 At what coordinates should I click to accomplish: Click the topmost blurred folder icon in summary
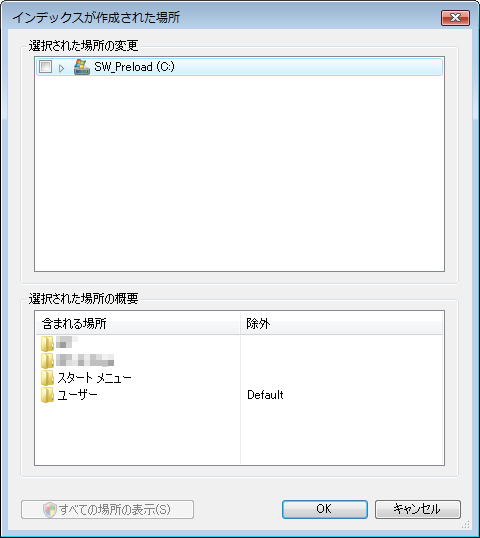point(47,343)
